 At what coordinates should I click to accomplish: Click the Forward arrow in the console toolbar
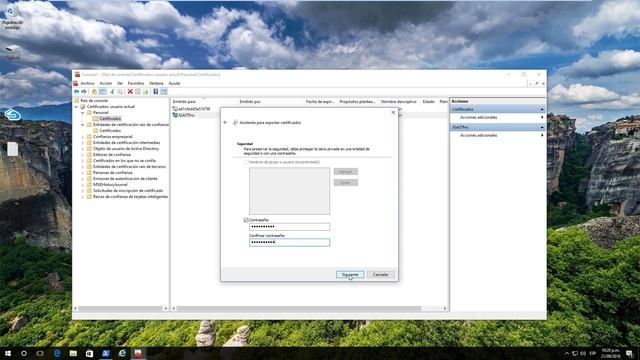click(x=84, y=92)
